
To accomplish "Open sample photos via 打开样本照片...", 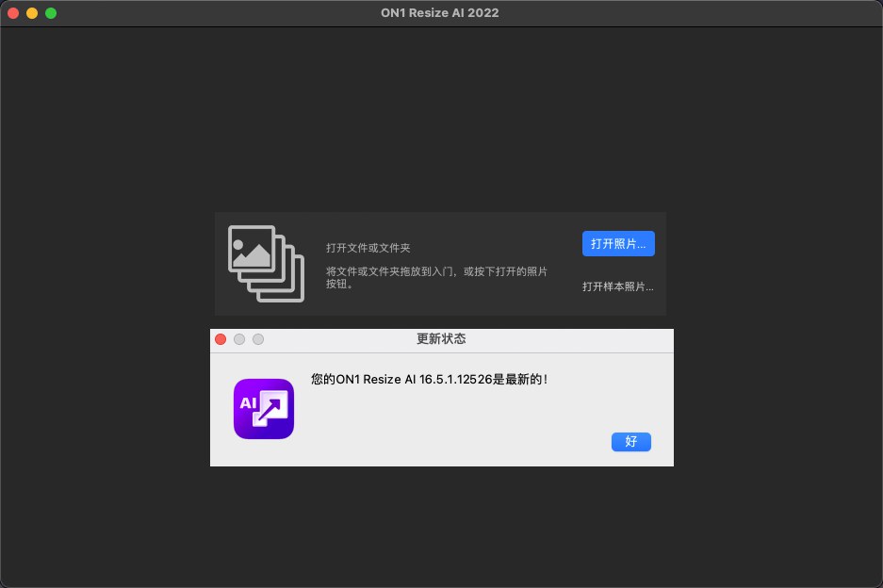I will (618, 286).
